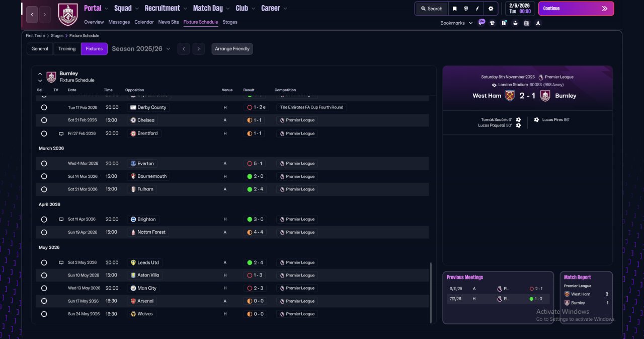Select the radio circle for Wolves fixture

coord(44,314)
